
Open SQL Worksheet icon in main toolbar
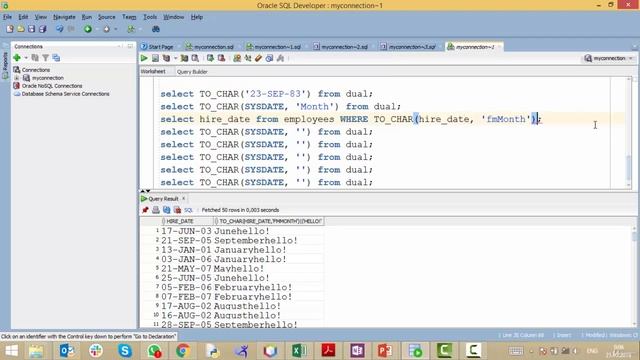[131, 29]
